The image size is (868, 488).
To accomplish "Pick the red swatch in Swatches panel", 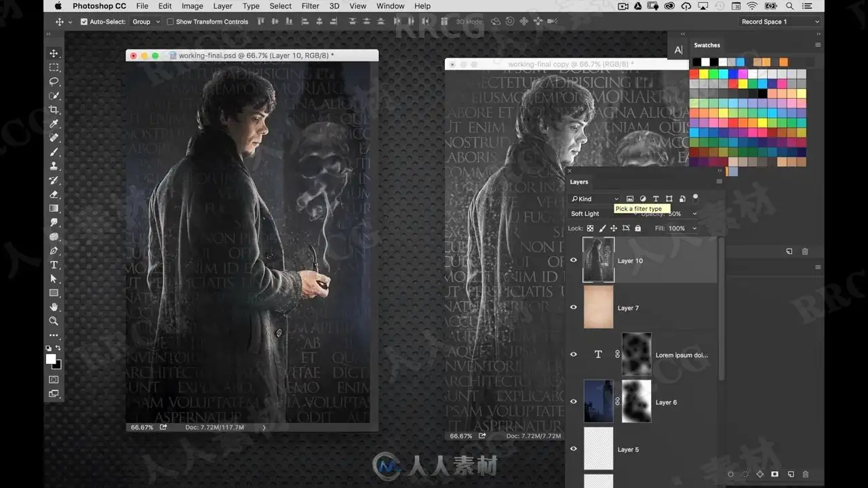I will (694, 75).
